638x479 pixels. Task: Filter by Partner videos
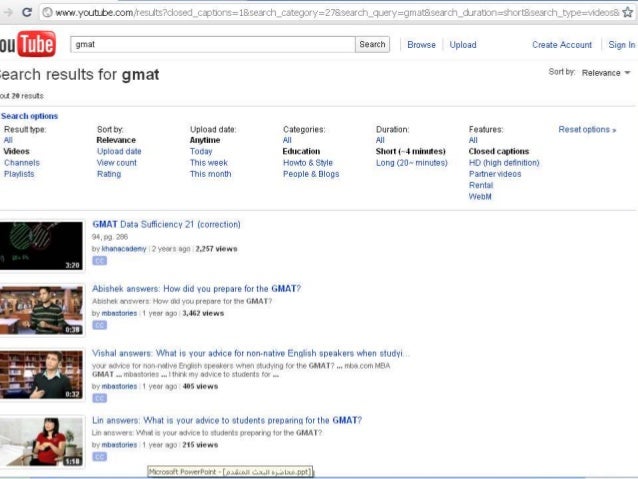[495, 174]
